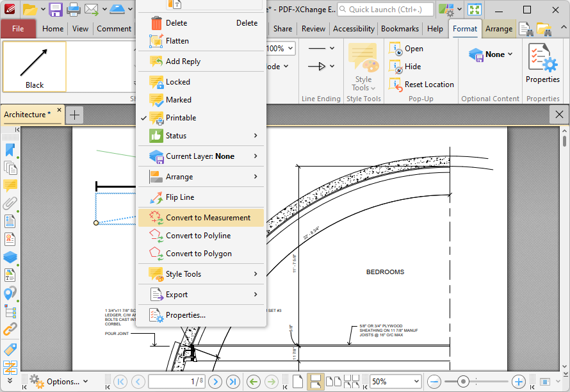Open Properties... from context menu
Image resolution: width=570 pixels, height=392 pixels.
[x=200, y=315]
